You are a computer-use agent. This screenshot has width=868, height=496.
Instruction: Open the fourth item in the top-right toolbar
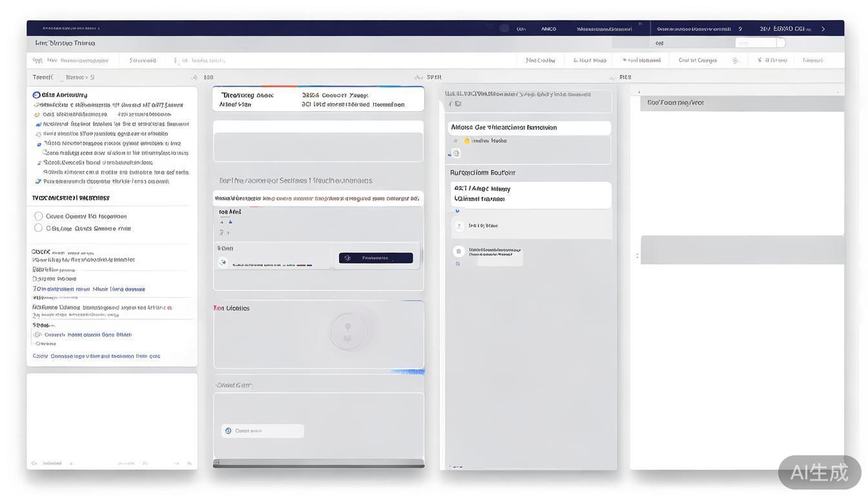click(697, 61)
